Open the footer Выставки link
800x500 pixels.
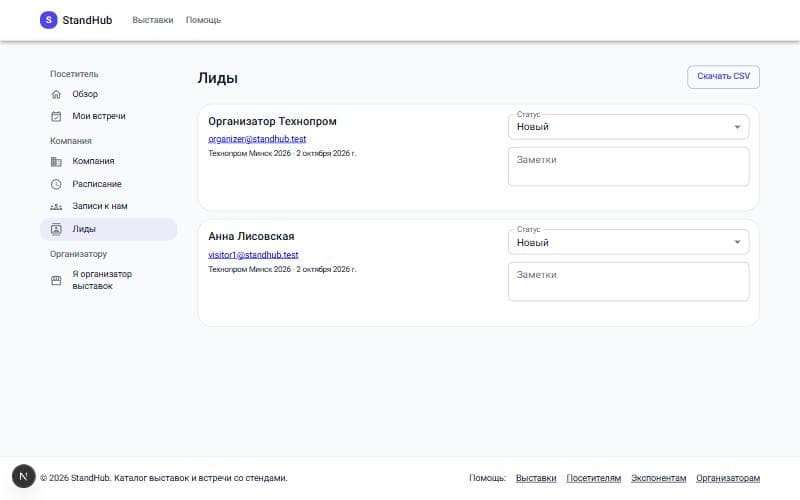click(536, 478)
